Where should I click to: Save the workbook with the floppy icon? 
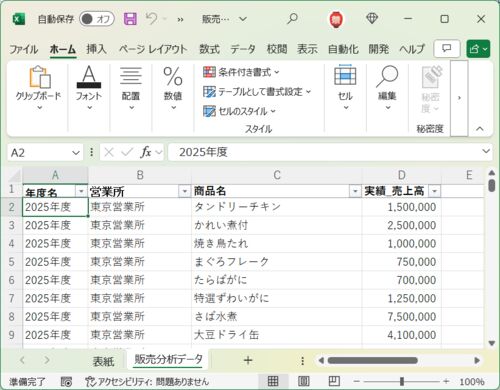point(130,19)
